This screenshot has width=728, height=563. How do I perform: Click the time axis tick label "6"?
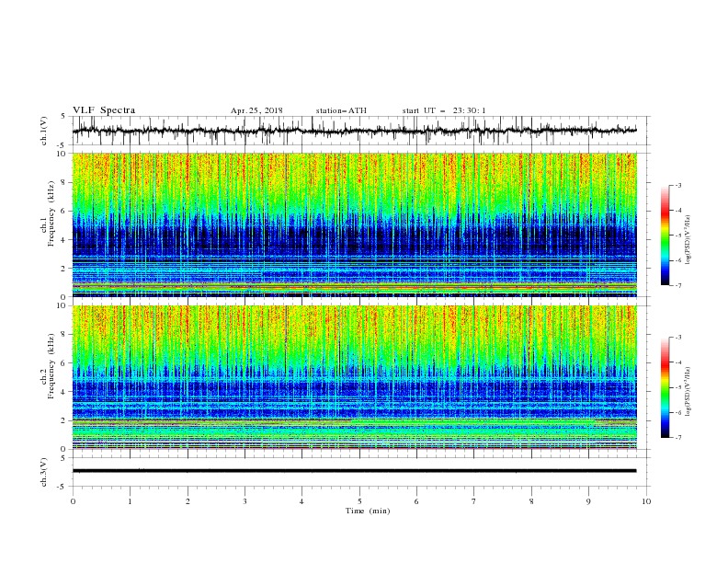(x=416, y=501)
